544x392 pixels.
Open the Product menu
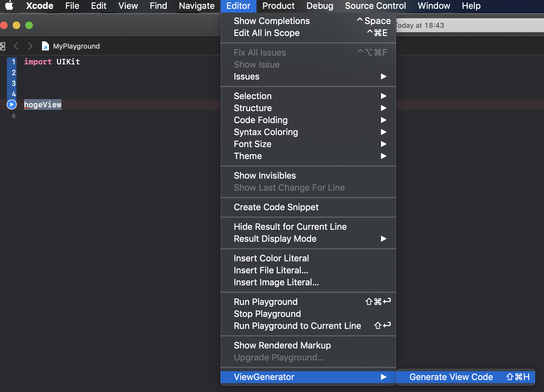[278, 6]
